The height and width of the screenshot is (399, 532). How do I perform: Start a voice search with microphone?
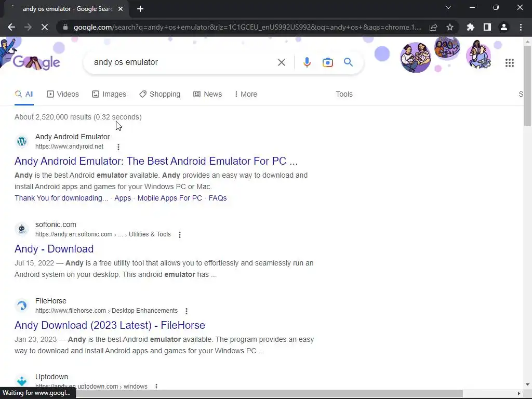click(307, 62)
